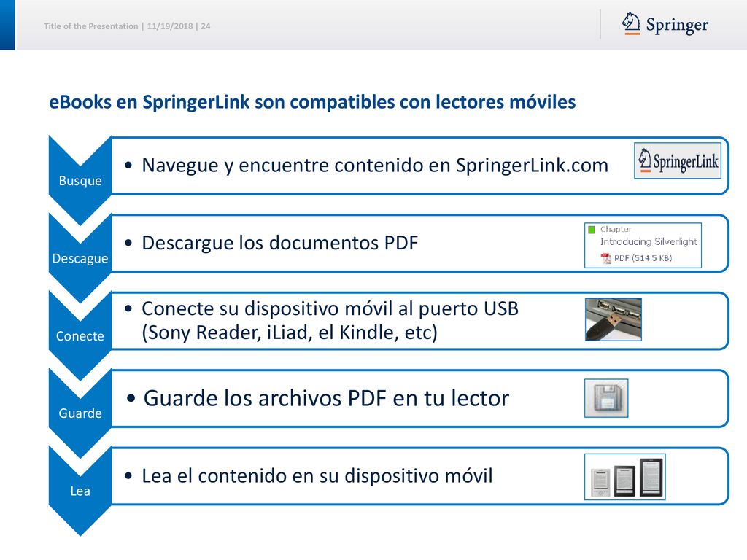
Task: Click the Springer logo in the header
Action: [x=665, y=24]
